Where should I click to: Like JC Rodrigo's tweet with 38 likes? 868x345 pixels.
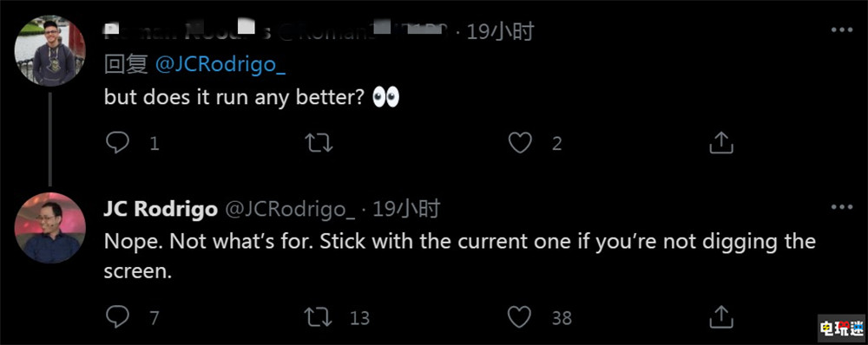520,316
